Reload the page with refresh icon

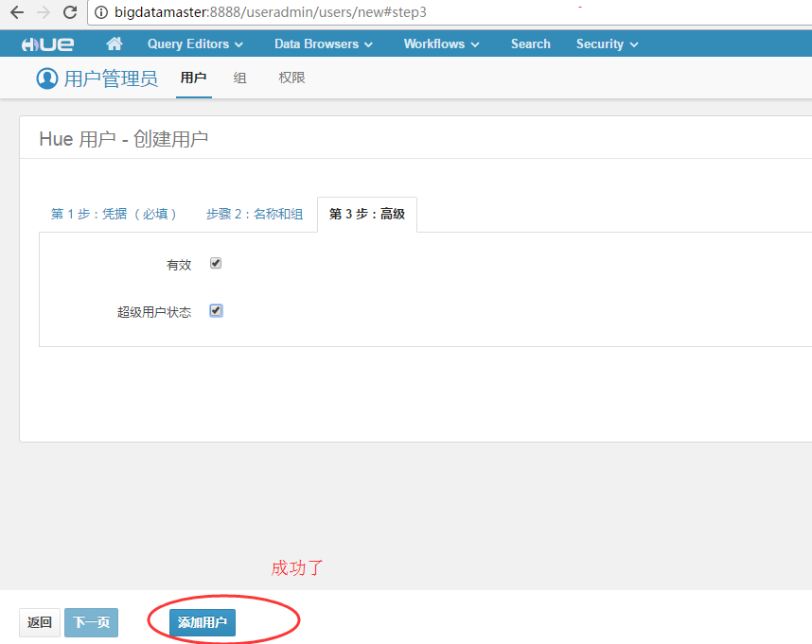click(70, 12)
